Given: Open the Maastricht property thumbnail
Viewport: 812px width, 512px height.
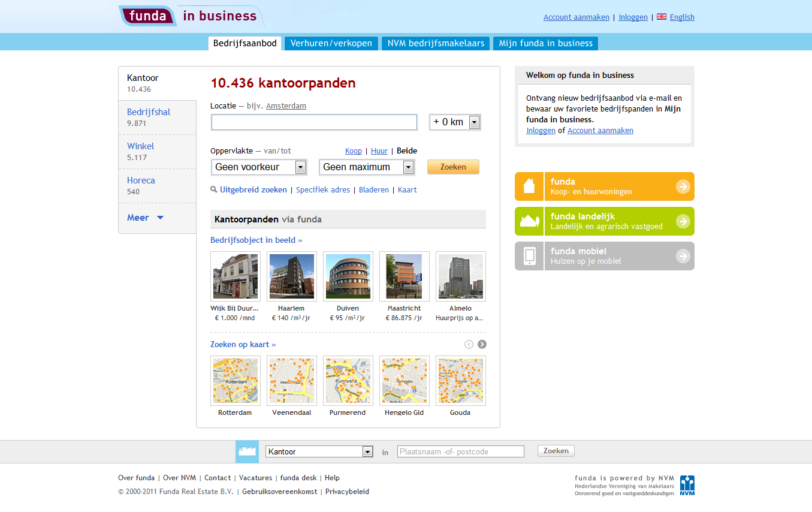Looking at the screenshot, I should (405, 276).
